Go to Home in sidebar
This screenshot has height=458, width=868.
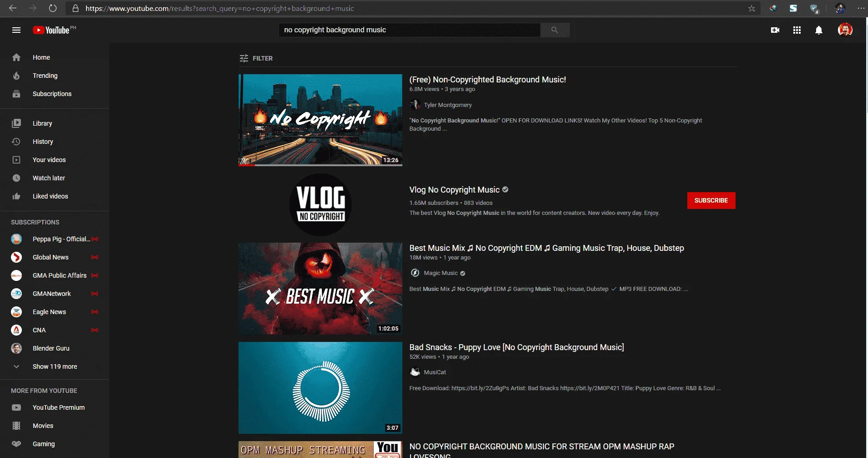55,57
